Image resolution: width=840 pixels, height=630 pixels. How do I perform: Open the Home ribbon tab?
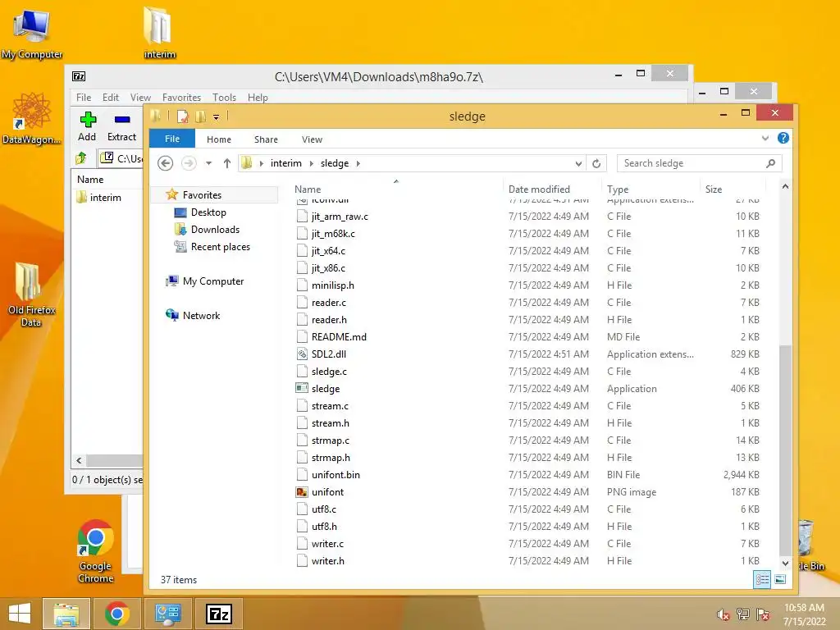218,139
